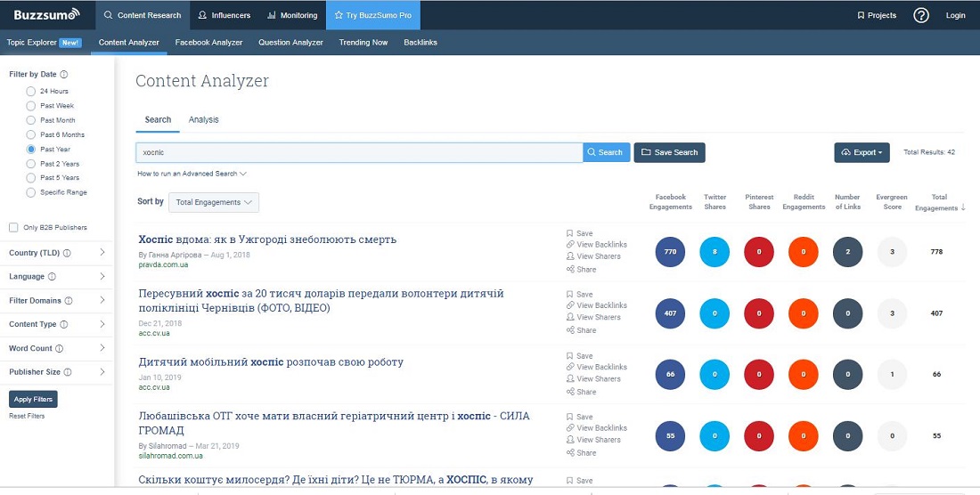980x495 pixels.
Task: View Sharers for 'Дитячий мобільний хоспіс' article
Action: point(593,379)
